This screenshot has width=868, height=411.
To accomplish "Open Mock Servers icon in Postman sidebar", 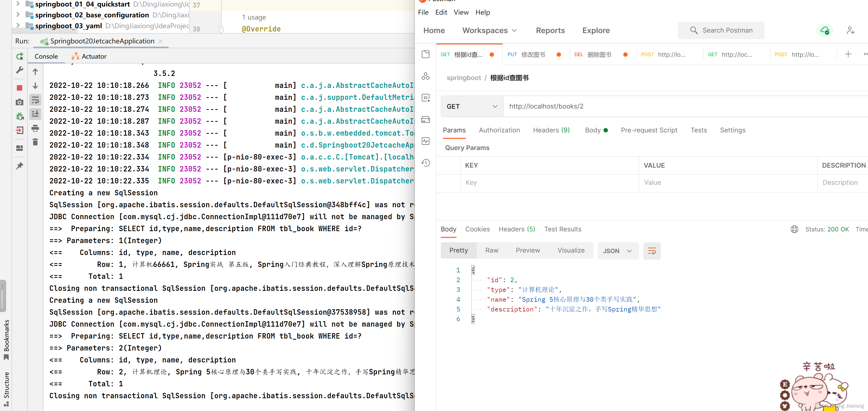I will (426, 120).
